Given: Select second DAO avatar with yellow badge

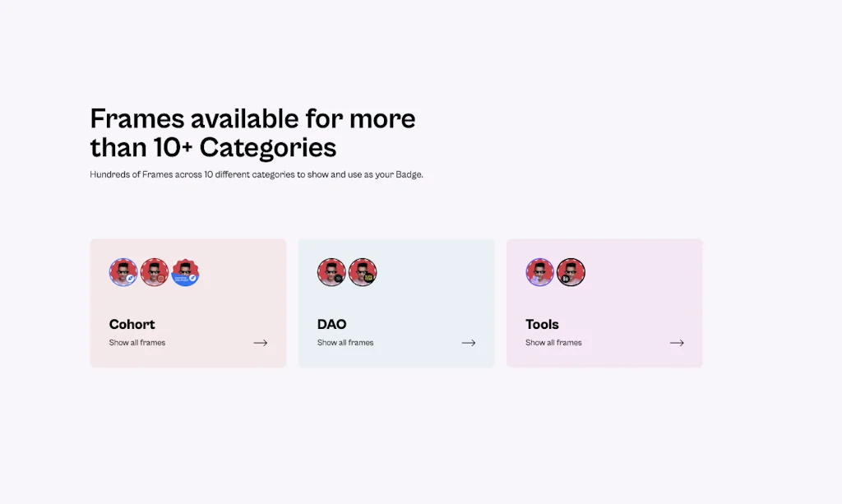Looking at the screenshot, I should point(363,272).
